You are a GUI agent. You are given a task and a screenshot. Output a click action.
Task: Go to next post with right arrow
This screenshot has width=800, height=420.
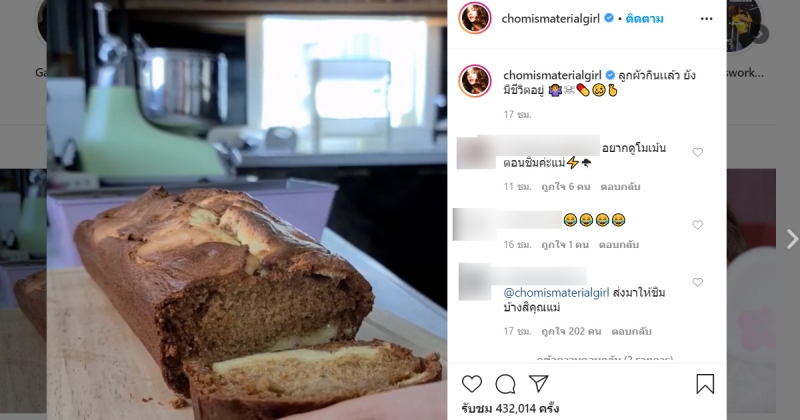[x=792, y=238]
